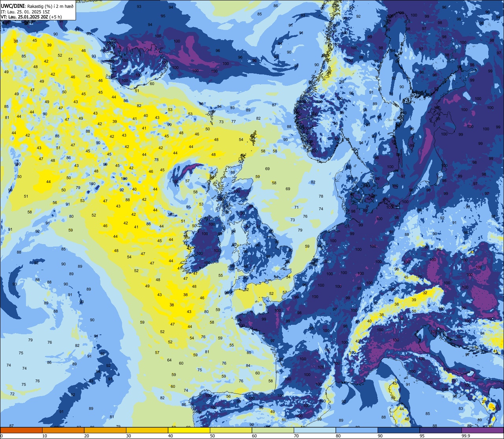Click the 10–20 orange legend swatch

tap(63, 430)
